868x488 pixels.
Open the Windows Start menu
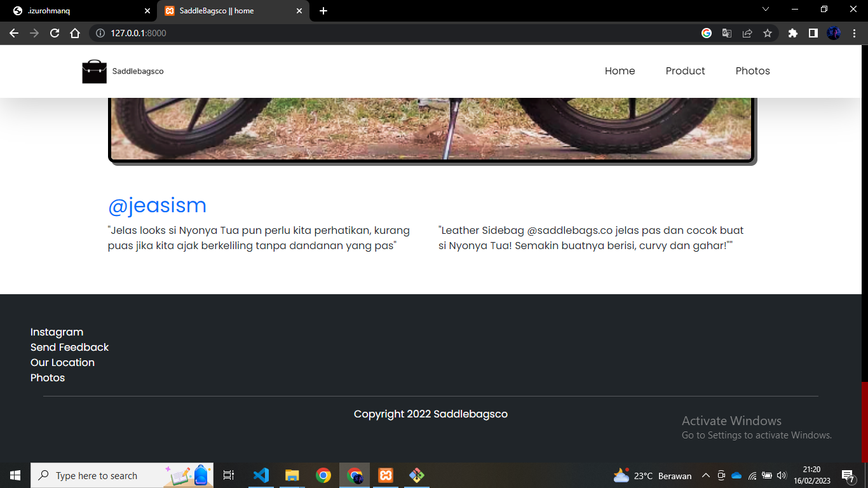click(x=15, y=475)
